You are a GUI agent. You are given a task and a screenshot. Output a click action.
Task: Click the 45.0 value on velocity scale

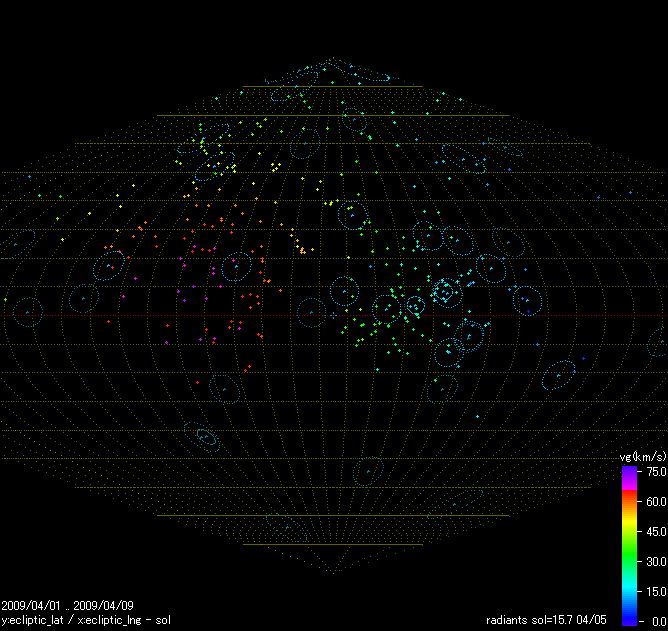coord(656,532)
